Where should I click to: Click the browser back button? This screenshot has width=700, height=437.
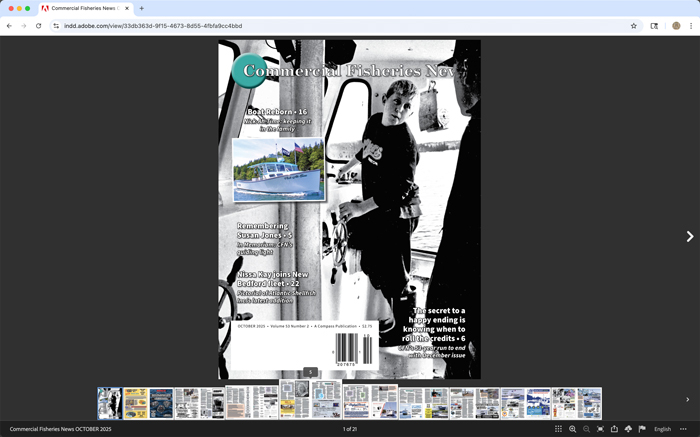click(x=9, y=26)
